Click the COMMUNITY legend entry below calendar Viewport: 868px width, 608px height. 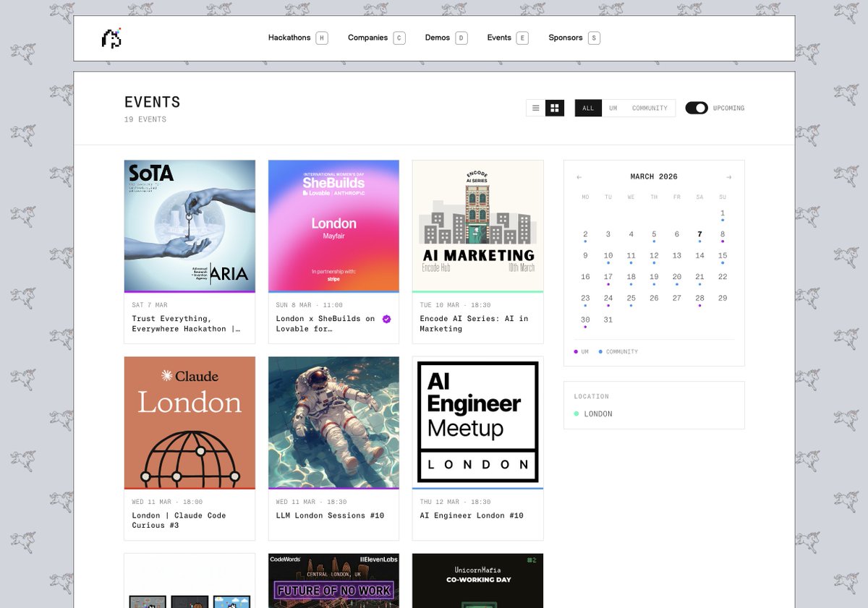(x=618, y=352)
